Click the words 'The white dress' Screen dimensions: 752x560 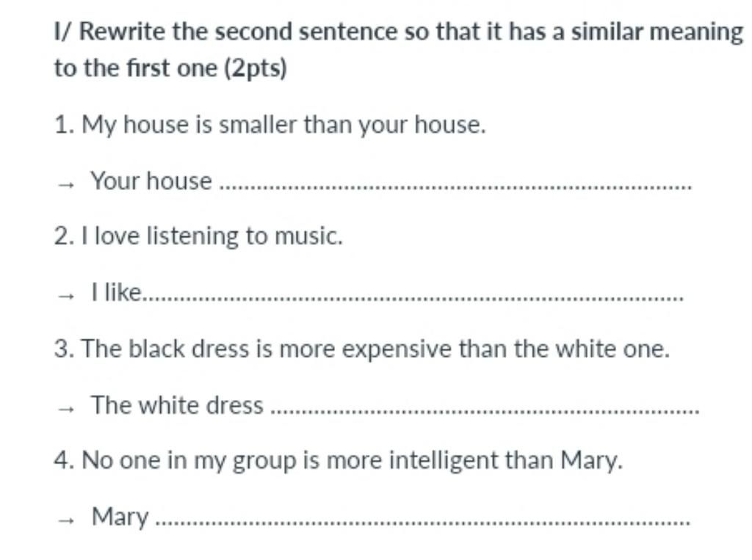coord(177,404)
